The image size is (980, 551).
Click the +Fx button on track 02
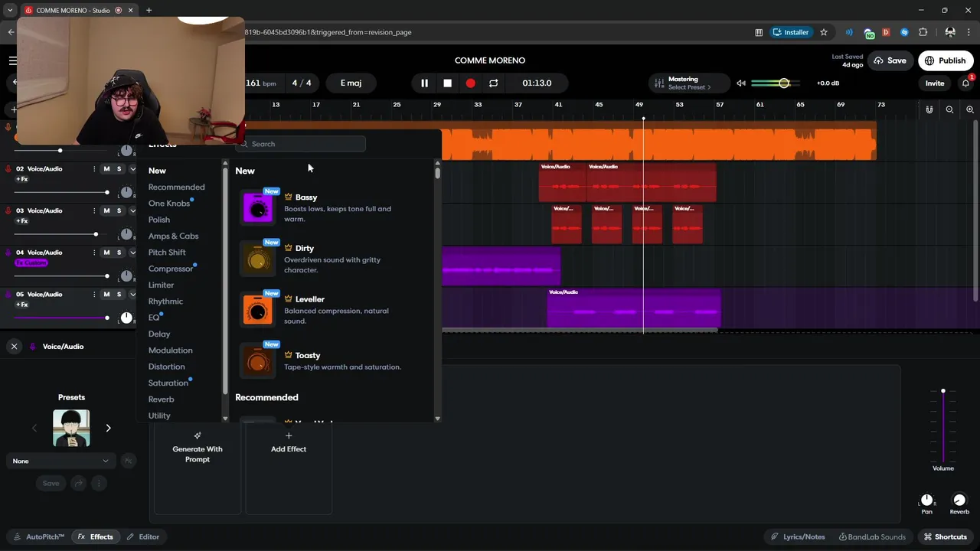(22, 179)
